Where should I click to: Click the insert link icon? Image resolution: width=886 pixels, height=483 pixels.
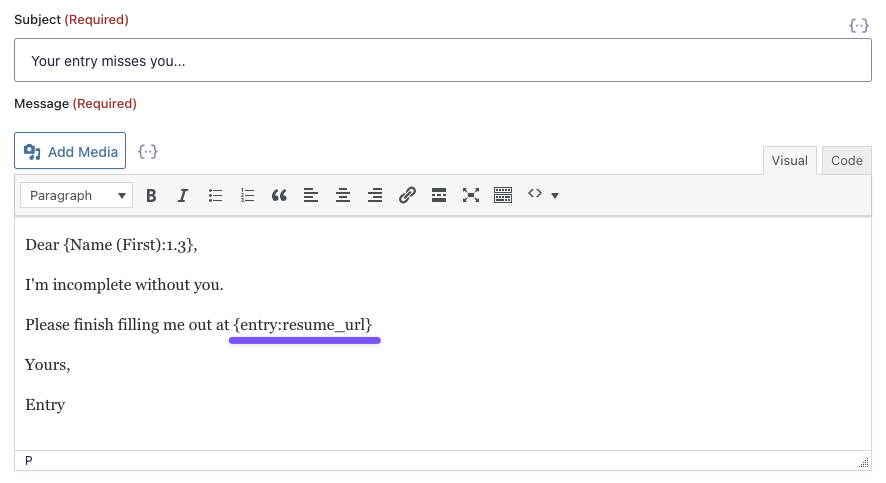tap(407, 196)
